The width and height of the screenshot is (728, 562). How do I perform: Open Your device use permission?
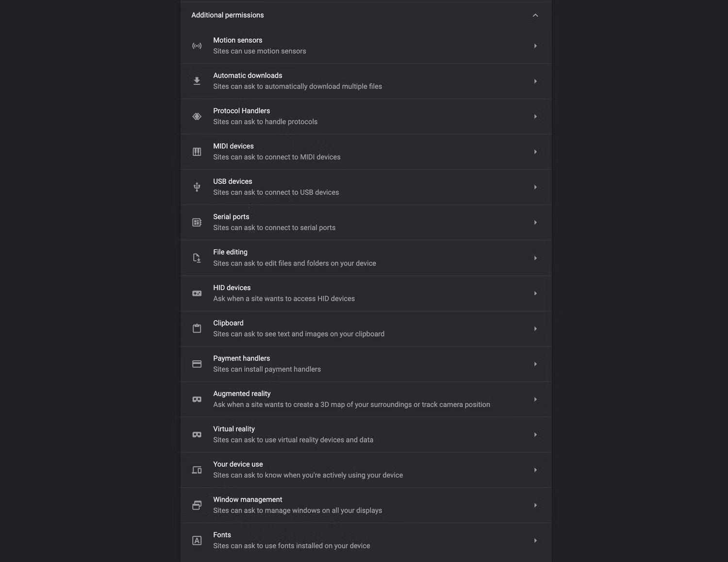[308, 470]
